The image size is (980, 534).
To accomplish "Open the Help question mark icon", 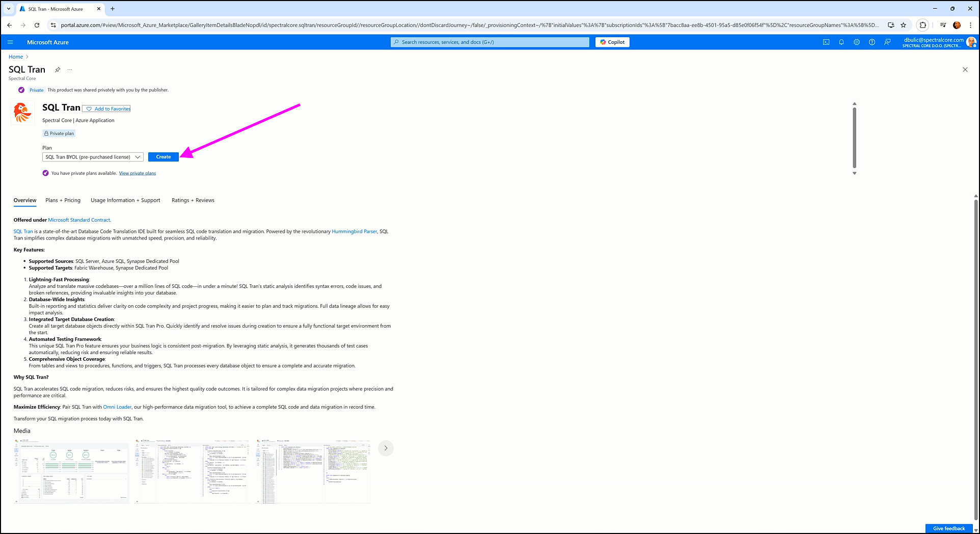I will [x=872, y=42].
